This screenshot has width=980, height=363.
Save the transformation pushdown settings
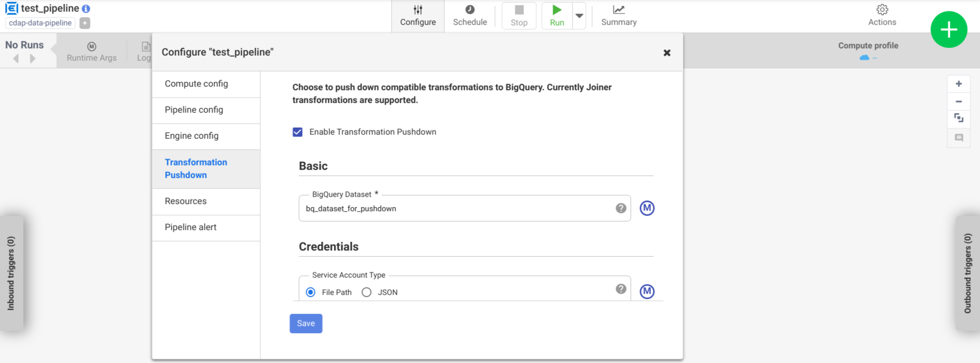pos(306,323)
